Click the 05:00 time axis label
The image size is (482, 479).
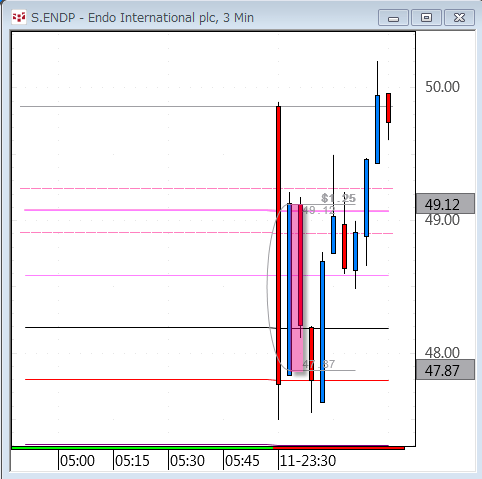coord(77,461)
